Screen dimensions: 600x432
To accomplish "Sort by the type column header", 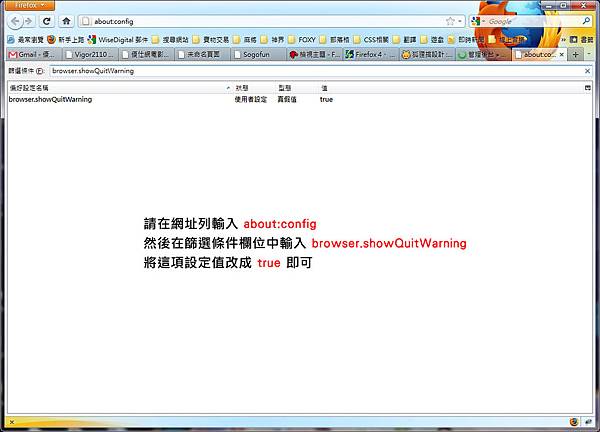I will tap(296, 88).
